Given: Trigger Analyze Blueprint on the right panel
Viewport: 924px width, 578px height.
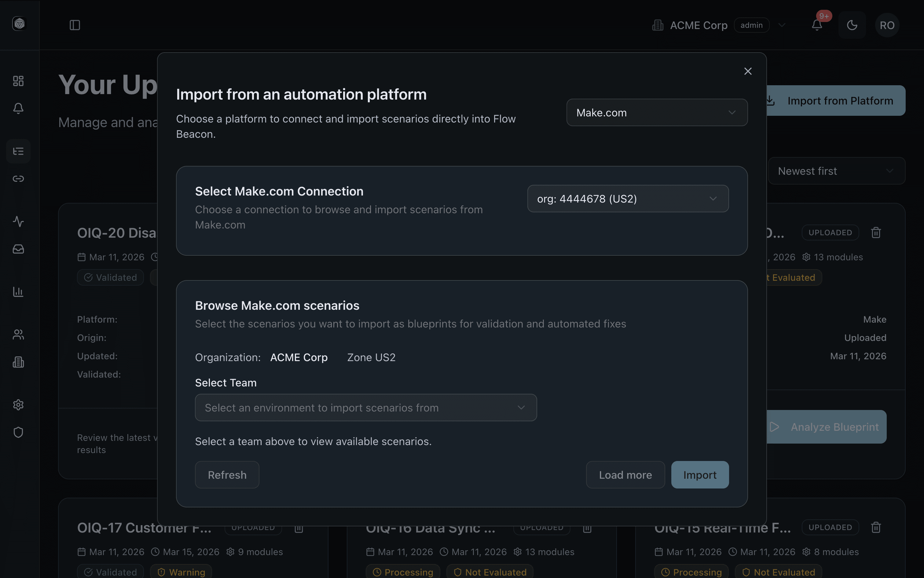Looking at the screenshot, I should click(x=827, y=426).
